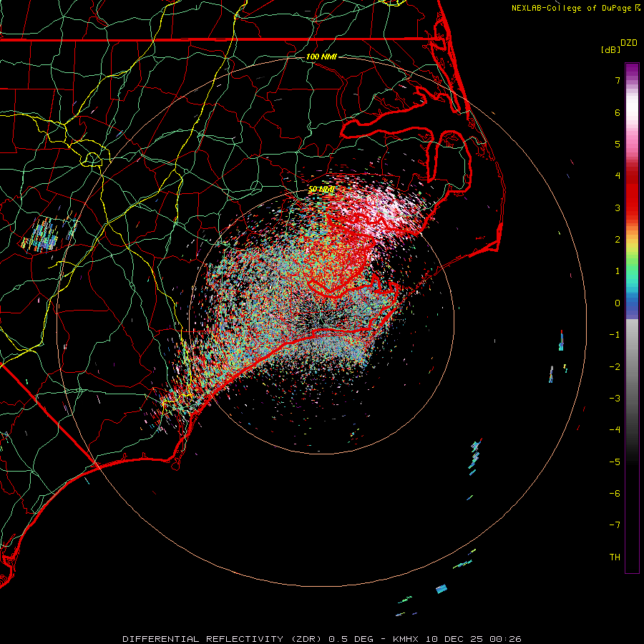Click the 2 value on the color scale
This screenshot has width=644, height=644.
618,240
